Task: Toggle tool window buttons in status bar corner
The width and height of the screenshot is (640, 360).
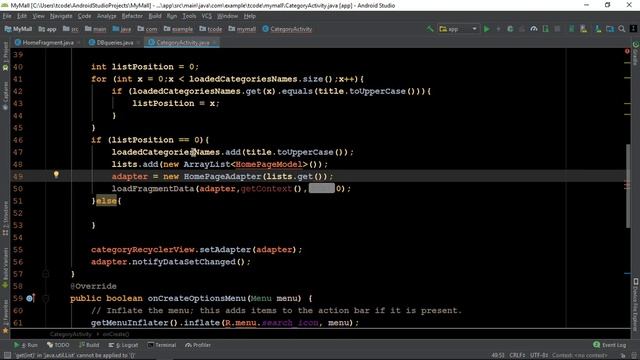Action: 7,356
